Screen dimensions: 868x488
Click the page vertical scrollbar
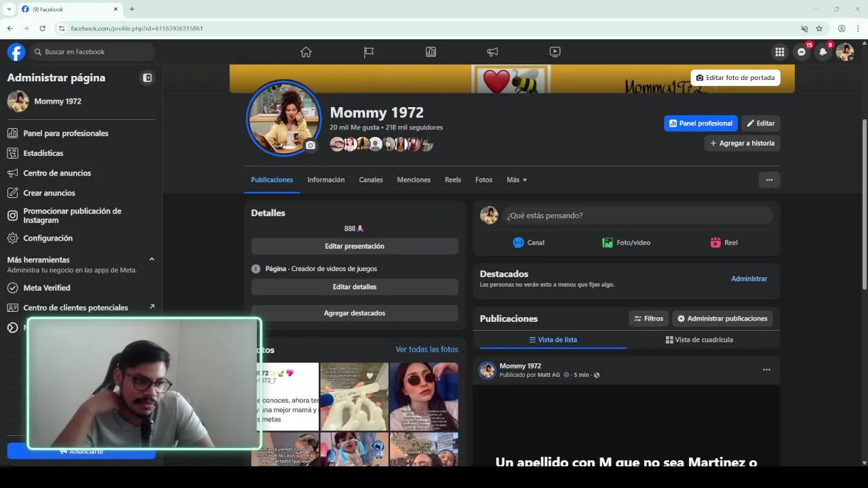point(864,205)
